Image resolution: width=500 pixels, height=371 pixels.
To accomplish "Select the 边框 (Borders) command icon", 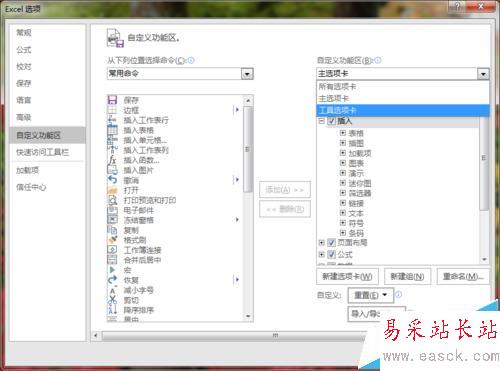I will [x=112, y=110].
